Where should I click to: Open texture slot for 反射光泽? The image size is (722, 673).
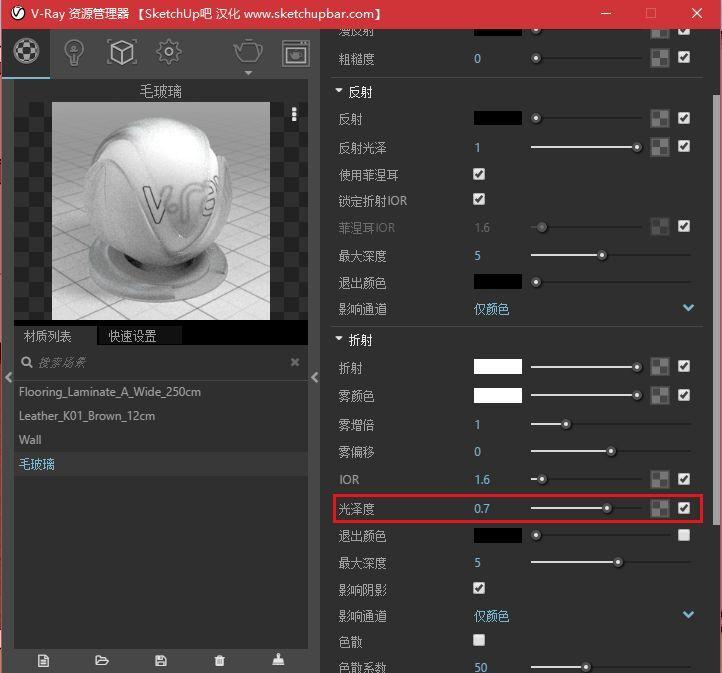tap(659, 147)
